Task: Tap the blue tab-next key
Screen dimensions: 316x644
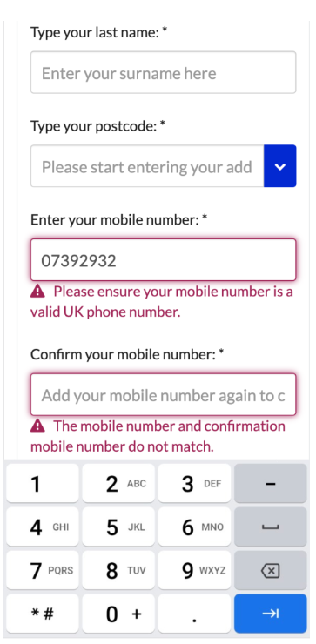Action: (271, 614)
